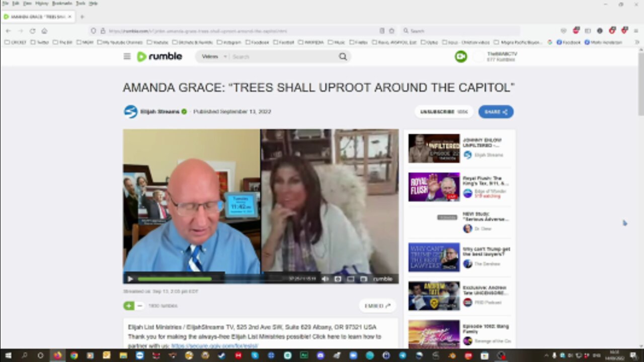Open the Episode 1092 video thumbnail
This screenshot has height=362, width=644.
pyautogui.click(x=434, y=334)
